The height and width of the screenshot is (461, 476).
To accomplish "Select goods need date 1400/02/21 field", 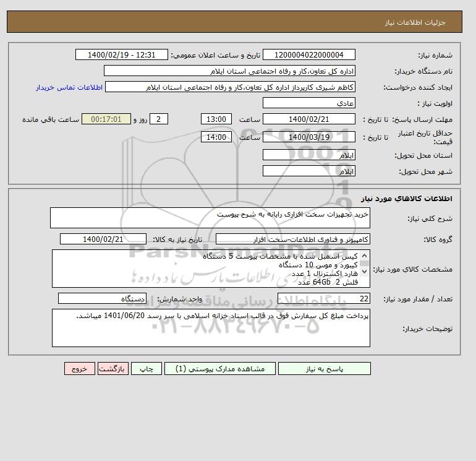I will 103,239.
